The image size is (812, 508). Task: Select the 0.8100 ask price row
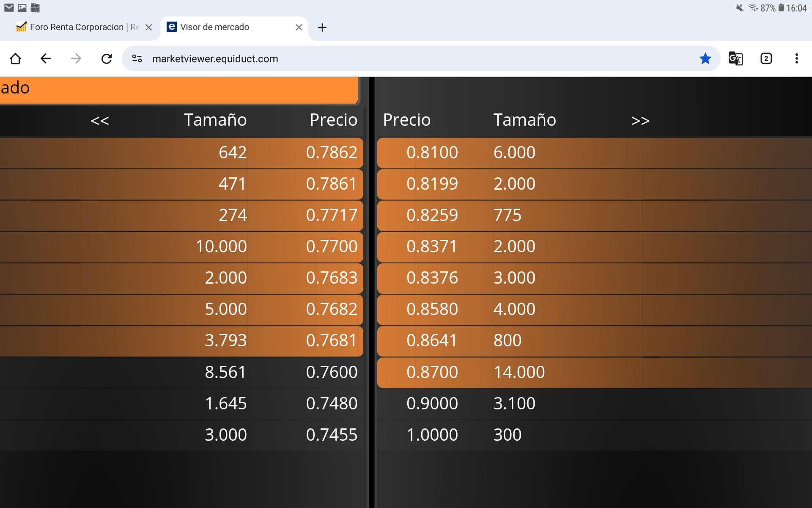pos(432,152)
